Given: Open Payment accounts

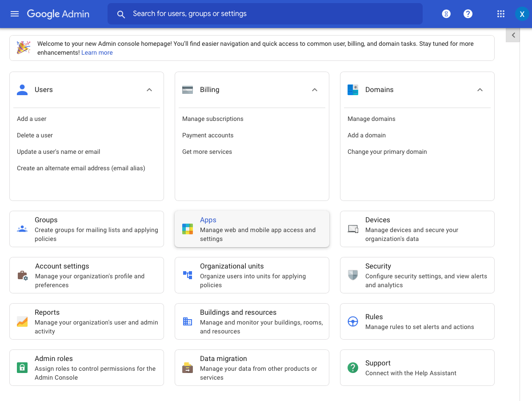Looking at the screenshot, I should tap(208, 135).
